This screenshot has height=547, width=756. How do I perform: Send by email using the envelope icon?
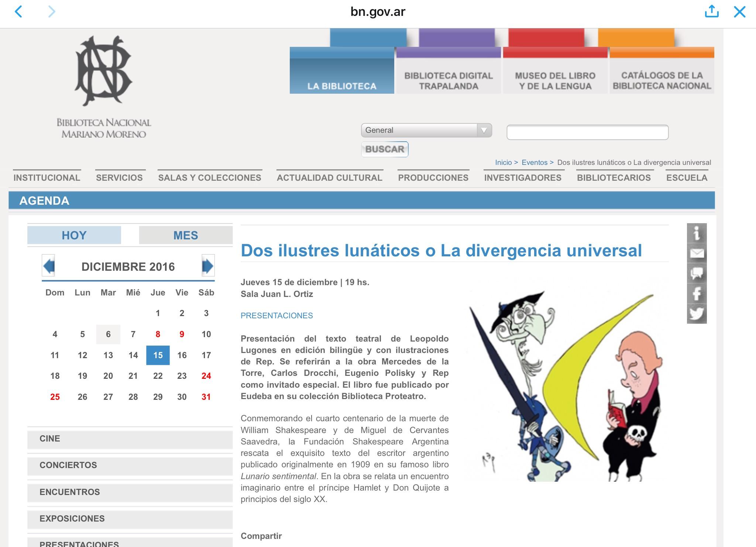pyautogui.click(x=697, y=253)
